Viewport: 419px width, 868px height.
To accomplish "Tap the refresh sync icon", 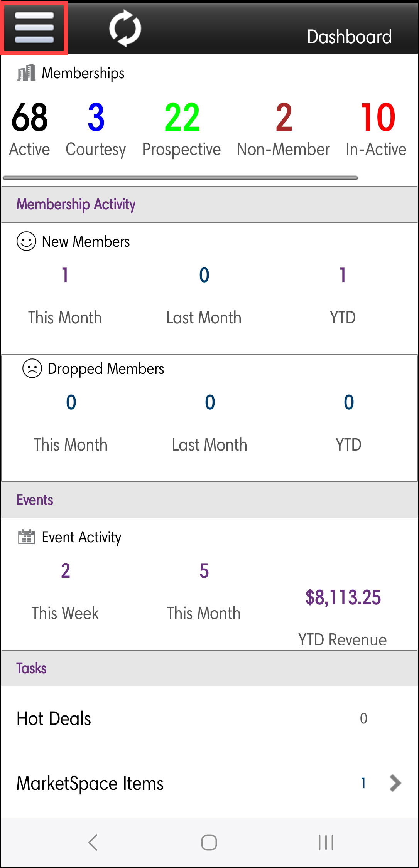I will point(125,28).
